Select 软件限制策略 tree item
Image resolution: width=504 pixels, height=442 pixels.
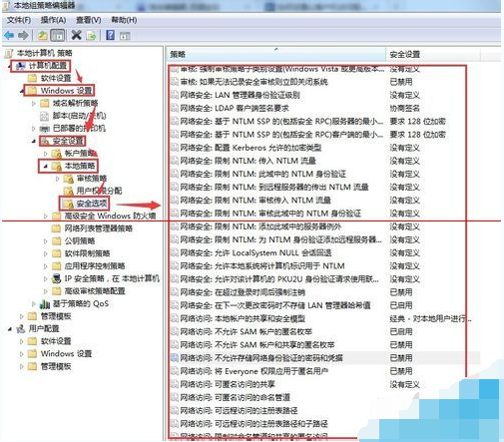tap(87, 253)
